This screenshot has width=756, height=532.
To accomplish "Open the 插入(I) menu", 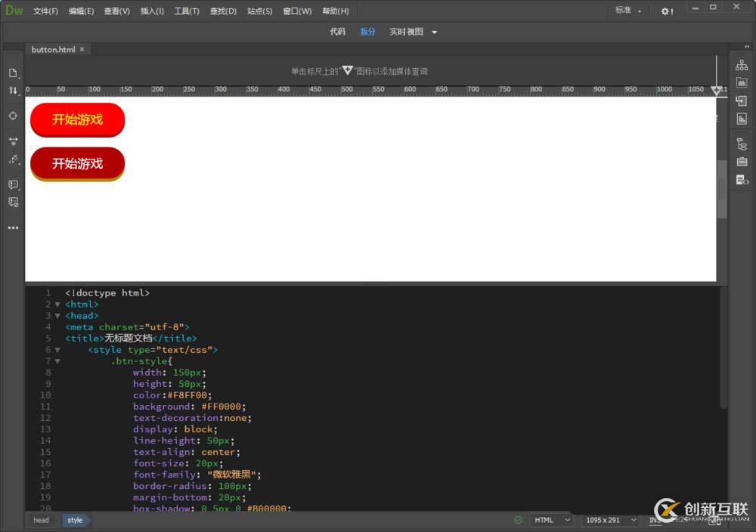I will [x=152, y=11].
